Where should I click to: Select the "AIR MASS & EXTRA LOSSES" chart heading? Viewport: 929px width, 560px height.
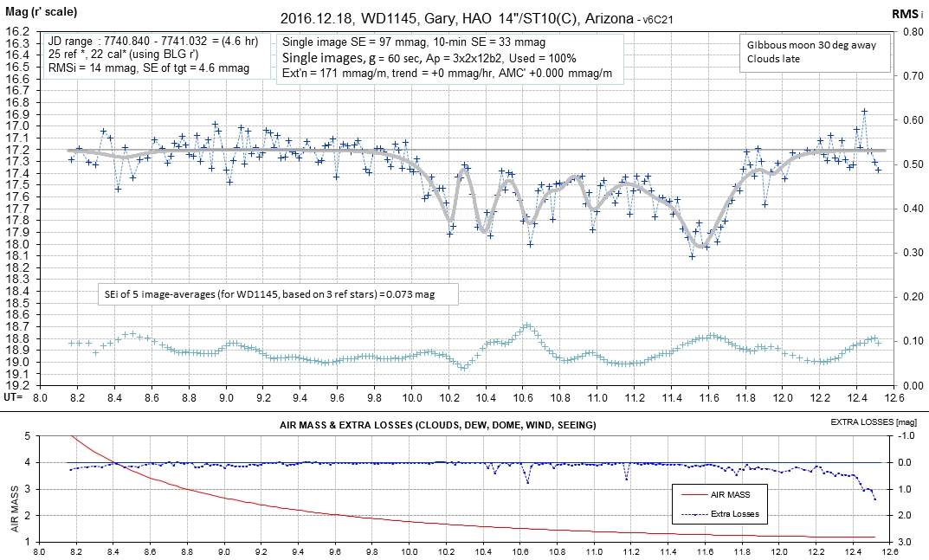point(438,425)
